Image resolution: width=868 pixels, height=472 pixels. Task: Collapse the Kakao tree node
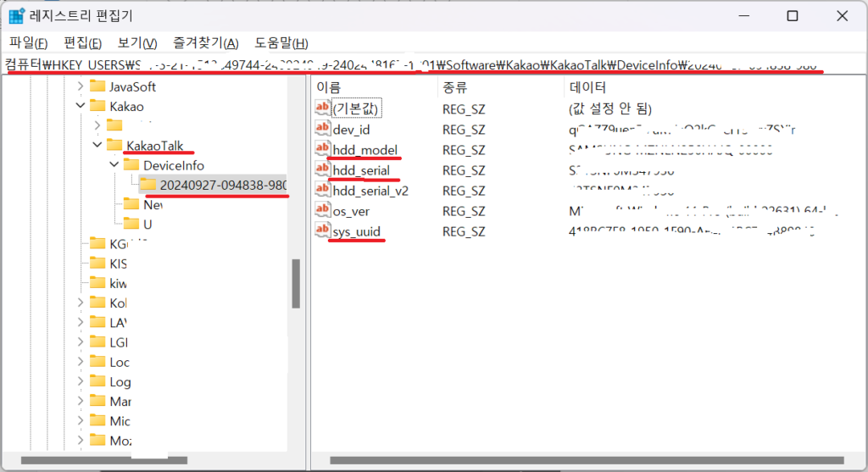(x=81, y=105)
